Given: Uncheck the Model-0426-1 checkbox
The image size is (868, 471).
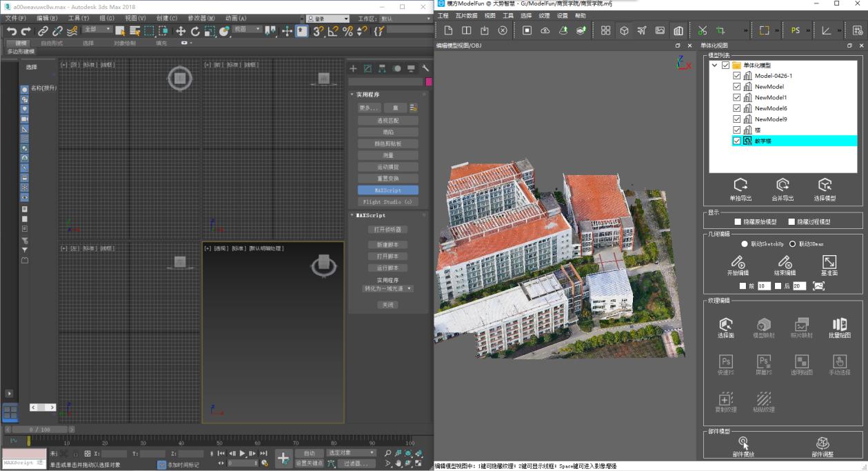Looking at the screenshot, I should (736, 76).
